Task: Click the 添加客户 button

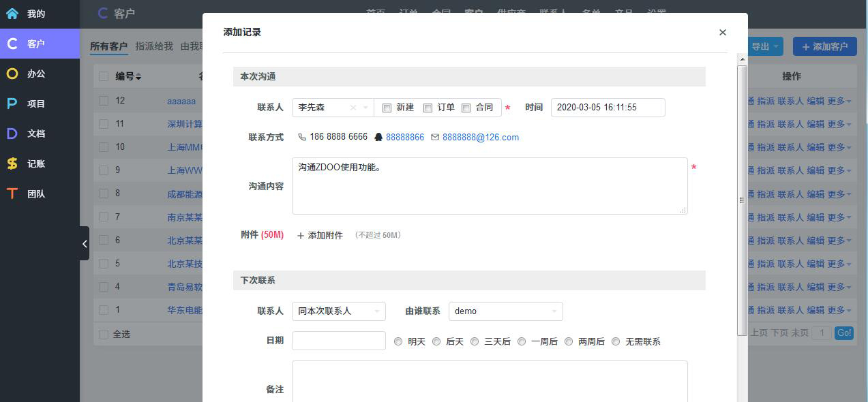Action: click(824, 46)
